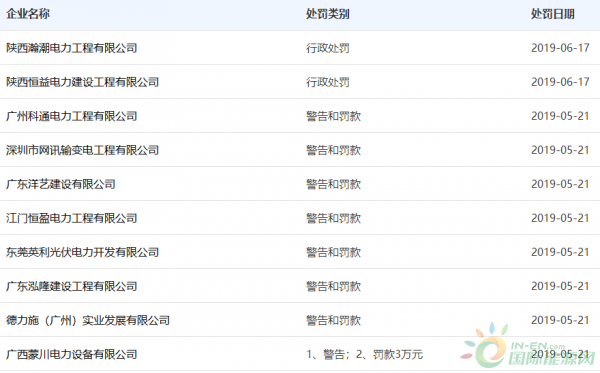Open 广州科通电力工程有限公司 entry
The width and height of the screenshot is (600, 373).
(x=72, y=116)
